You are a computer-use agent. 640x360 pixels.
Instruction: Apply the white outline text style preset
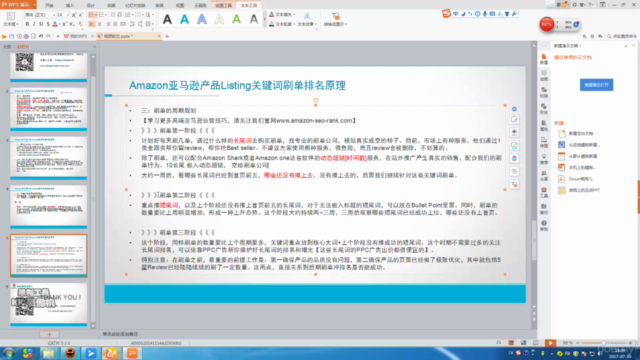(219, 19)
